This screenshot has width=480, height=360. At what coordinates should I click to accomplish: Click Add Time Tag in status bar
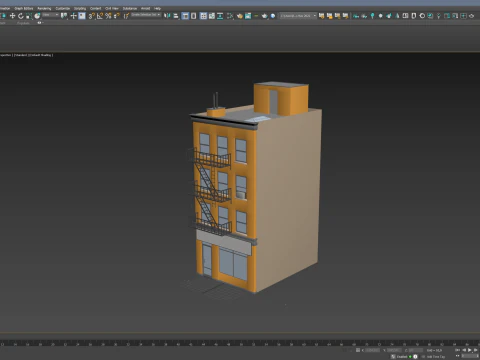[436, 356]
